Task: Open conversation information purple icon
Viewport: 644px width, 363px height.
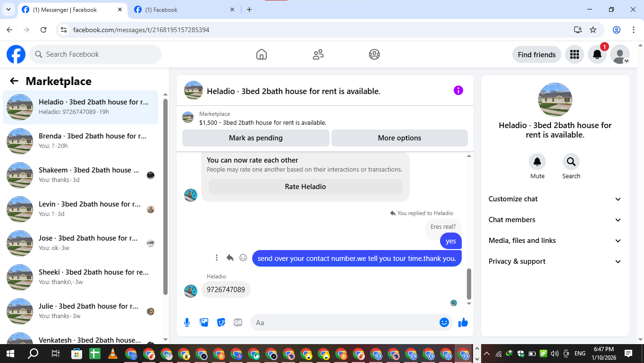Action: tap(458, 90)
